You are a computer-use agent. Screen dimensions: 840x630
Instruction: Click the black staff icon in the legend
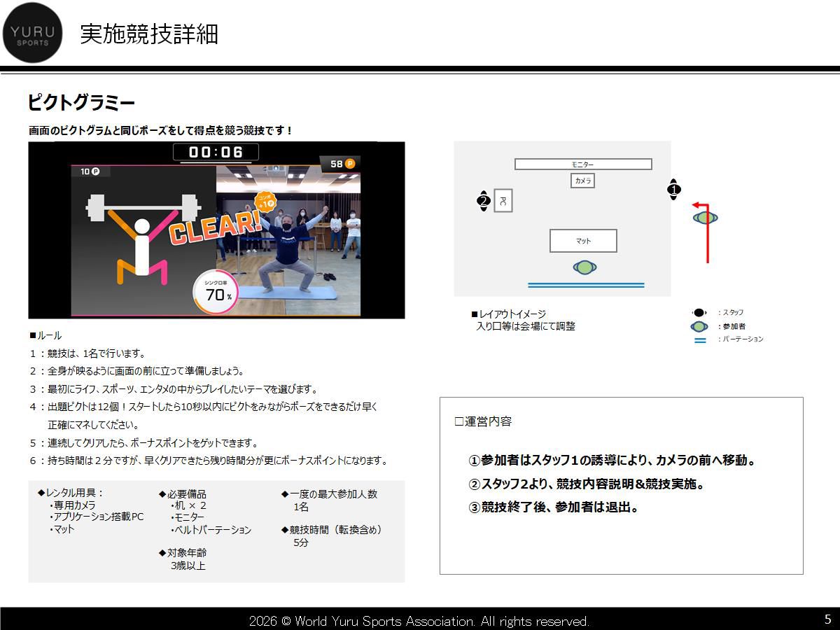click(x=699, y=313)
